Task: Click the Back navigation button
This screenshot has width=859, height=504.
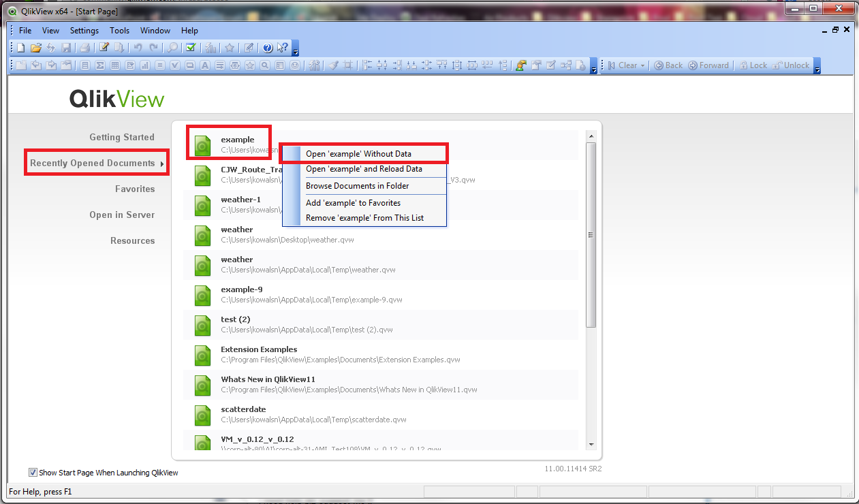Action: (x=668, y=65)
